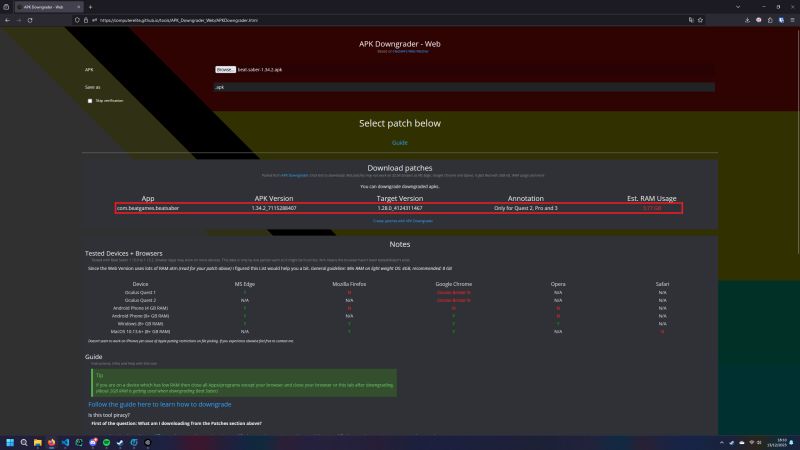Click the 1.34.2 APK Version cell
Image resolution: width=800 pixels, height=450 pixels.
(x=273, y=208)
